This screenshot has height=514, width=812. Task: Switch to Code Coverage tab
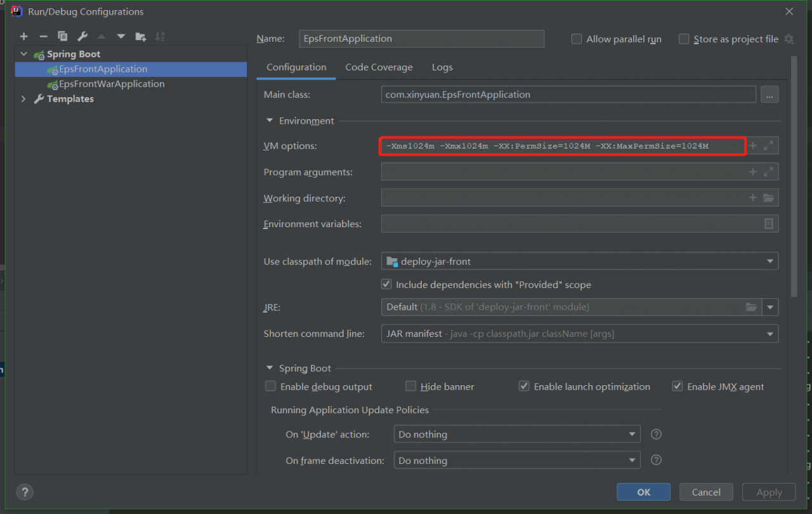pos(379,67)
